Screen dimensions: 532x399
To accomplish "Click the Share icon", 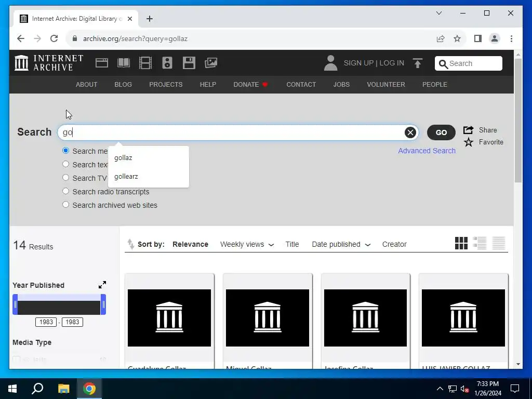I will 469,130.
